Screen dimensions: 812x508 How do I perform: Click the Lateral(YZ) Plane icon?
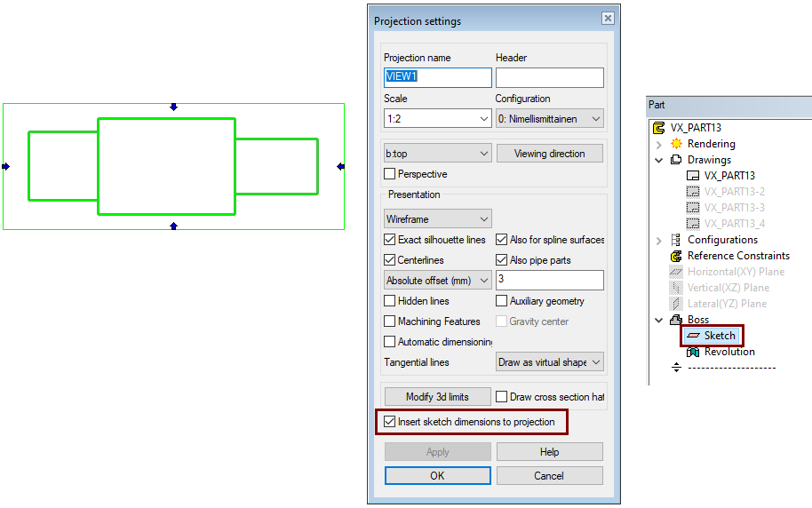676,304
